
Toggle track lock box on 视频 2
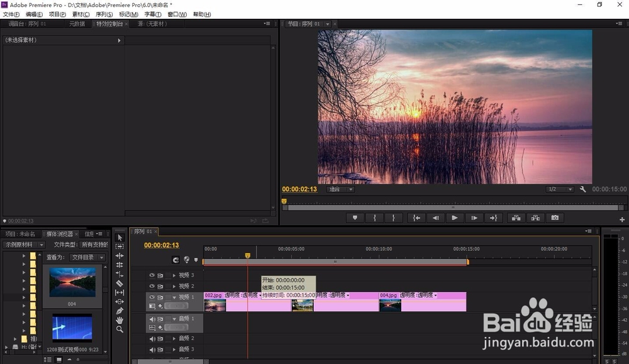click(168, 286)
